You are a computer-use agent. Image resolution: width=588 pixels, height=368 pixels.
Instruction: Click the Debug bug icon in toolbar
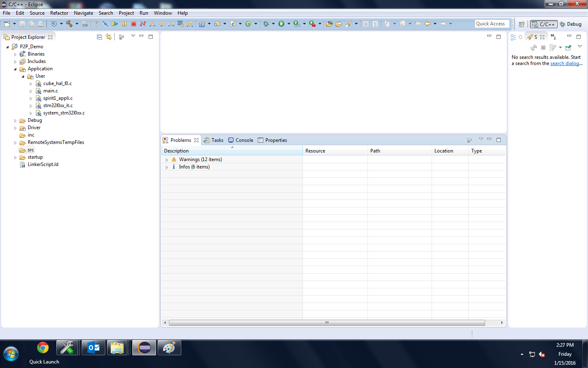tap(266, 24)
